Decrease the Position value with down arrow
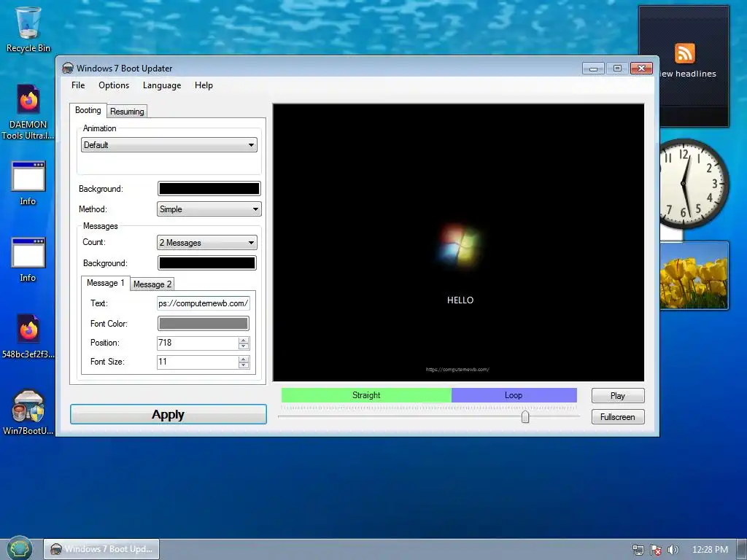This screenshot has height=560, width=747. (x=244, y=346)
